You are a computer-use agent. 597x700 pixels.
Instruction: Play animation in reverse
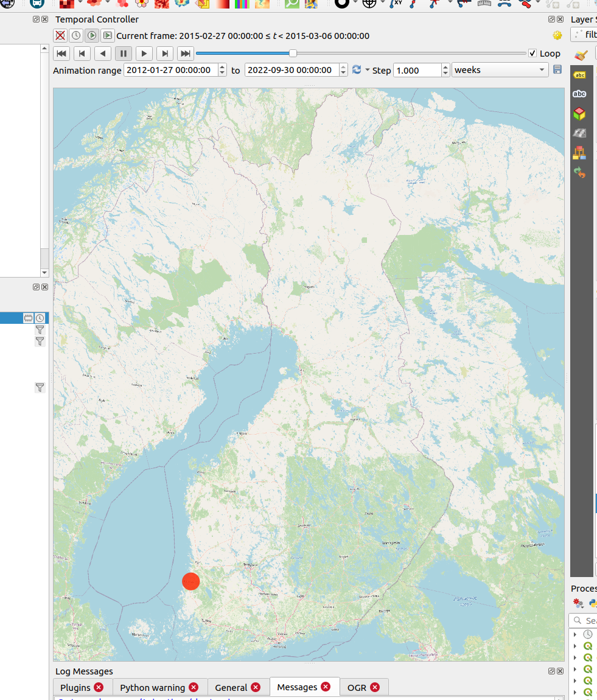pos(103,54)
